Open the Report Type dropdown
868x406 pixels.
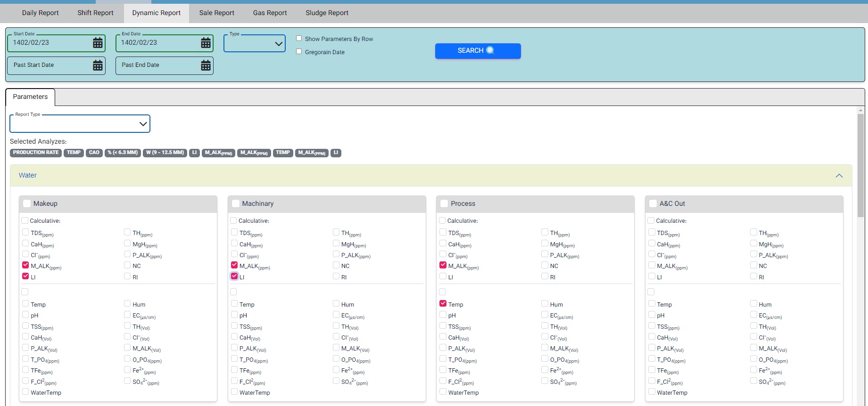point(80,124)
